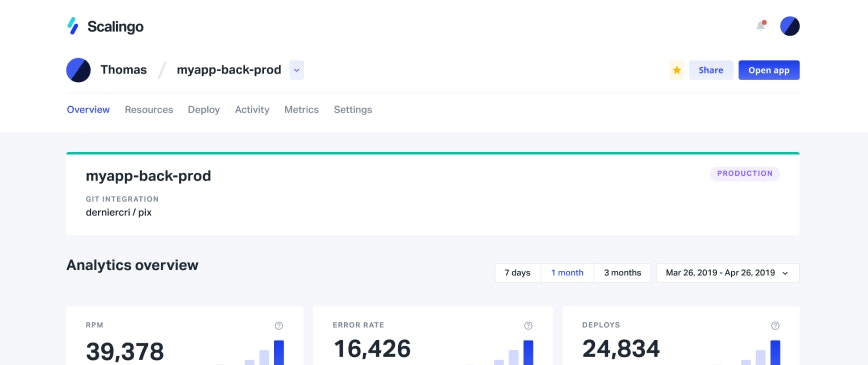The height and width of the screenshot is (365, 868).
Task: Click the myapp-back-prod card title
Action: [148, 176]
